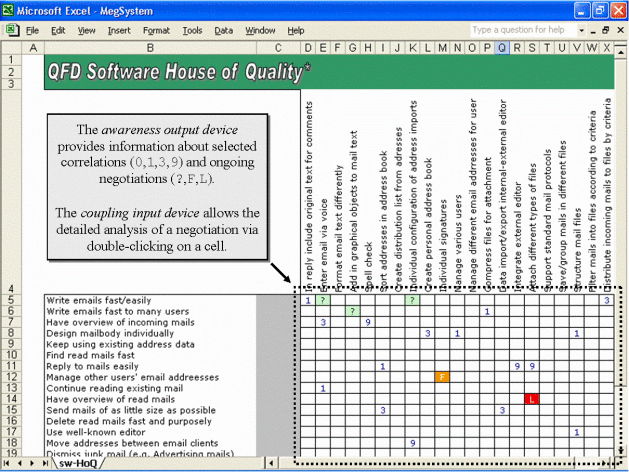Select 'Keep using existing address data' cell
This screenshot has height=472, width=629.
[150, 344]
